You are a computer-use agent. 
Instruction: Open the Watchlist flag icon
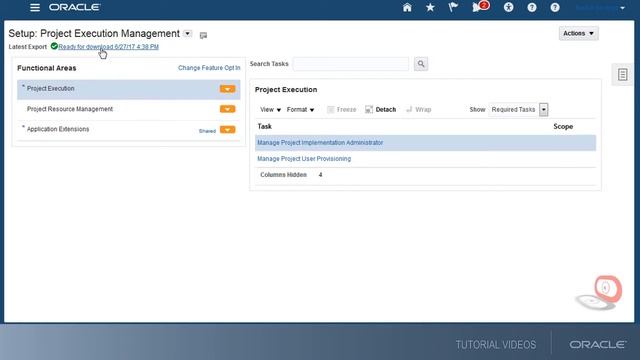[x=453, y=7]
